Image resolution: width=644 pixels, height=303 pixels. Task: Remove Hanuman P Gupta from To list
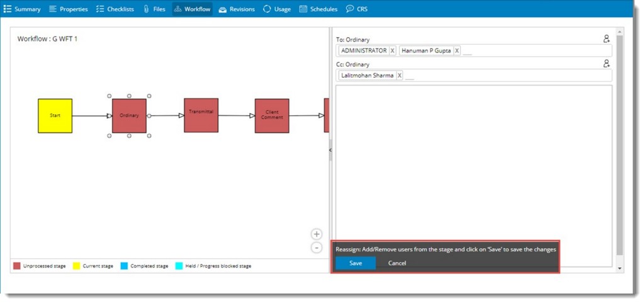pyautogui.click(x=457, y=50)
